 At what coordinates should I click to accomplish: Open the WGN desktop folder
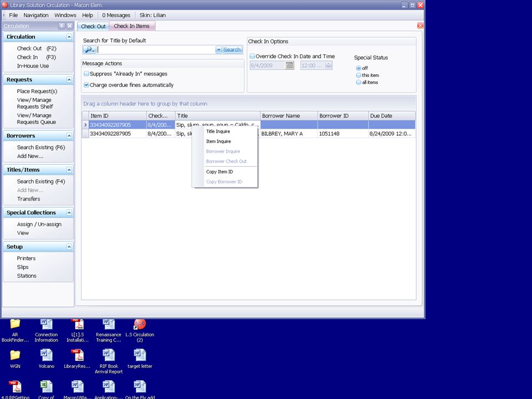[15, 359]
